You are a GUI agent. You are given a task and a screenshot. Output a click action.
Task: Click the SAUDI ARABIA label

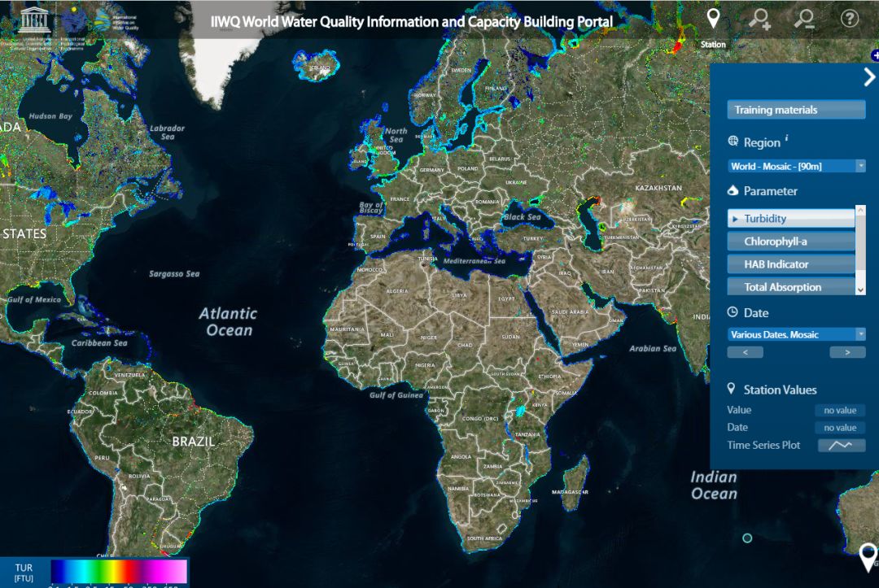571,312
